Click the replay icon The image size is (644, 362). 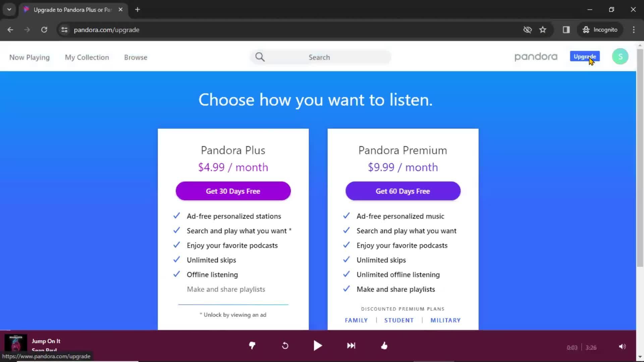pyautogui.click(x=285, y=345)
